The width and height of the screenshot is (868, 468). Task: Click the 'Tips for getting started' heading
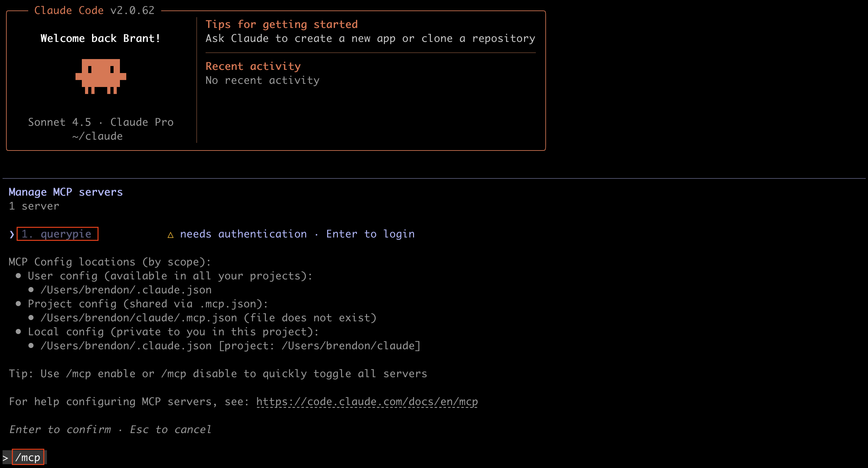pos(281,24)
